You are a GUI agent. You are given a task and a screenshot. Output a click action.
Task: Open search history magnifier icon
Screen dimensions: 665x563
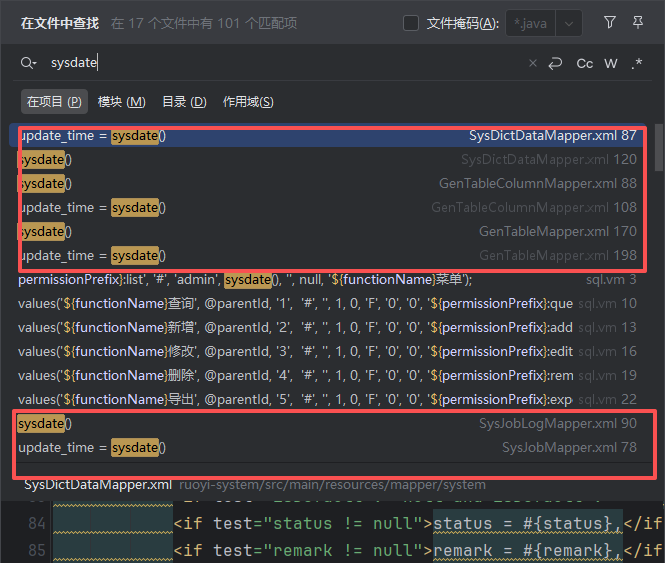pos(28,63)
